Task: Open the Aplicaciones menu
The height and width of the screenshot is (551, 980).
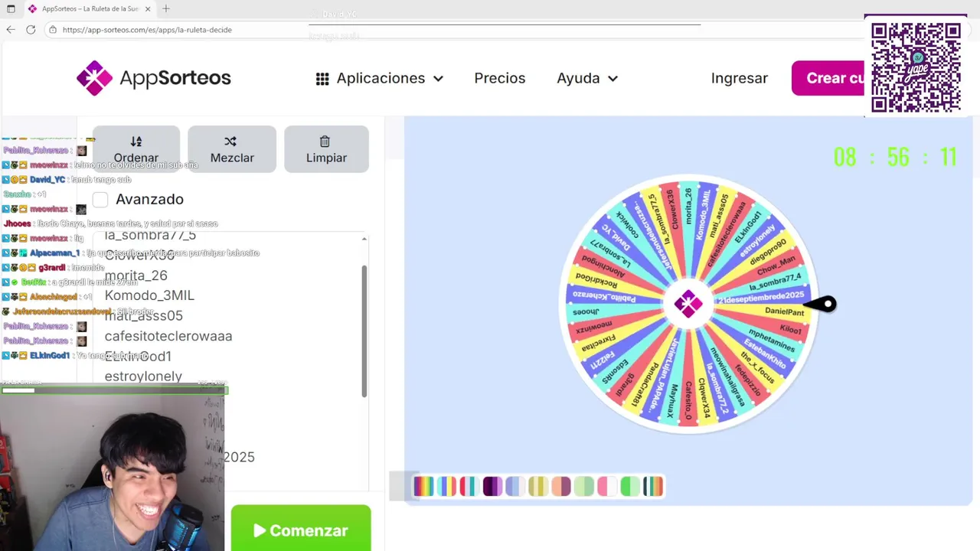Action: tap(380, 78)
